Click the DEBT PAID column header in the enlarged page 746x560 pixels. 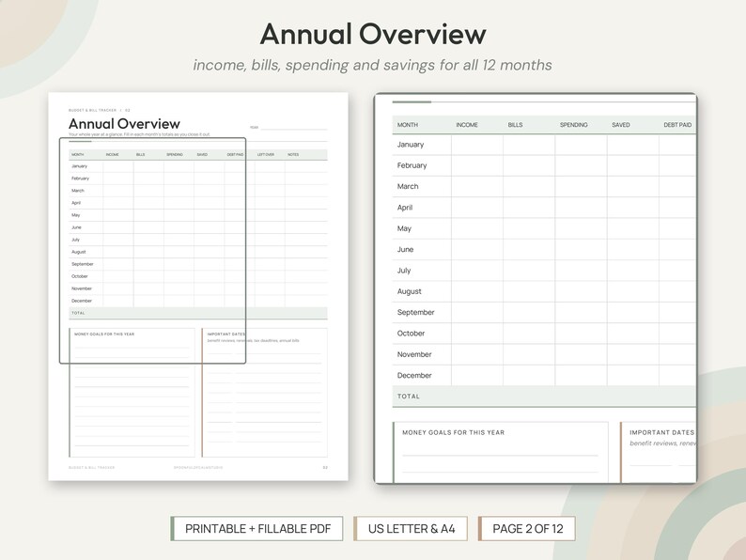click(677, 125)
